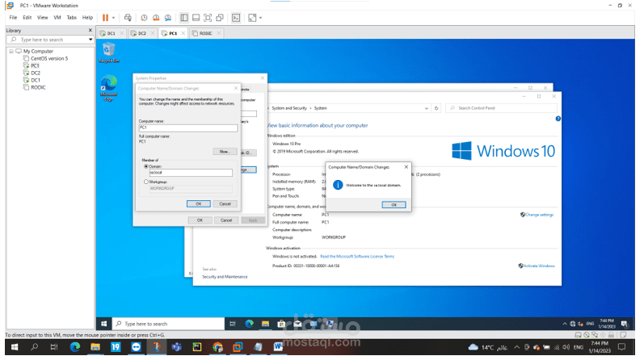Select CentOS version 5 in library
The height and width of the screenshot is (356, 644).
48,59
